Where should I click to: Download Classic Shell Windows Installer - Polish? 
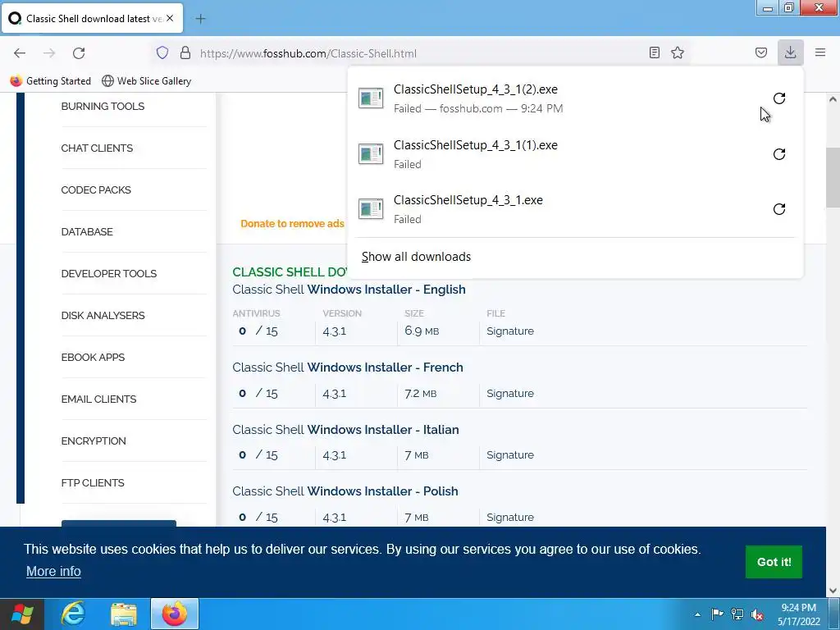click(x=345, y=491)
